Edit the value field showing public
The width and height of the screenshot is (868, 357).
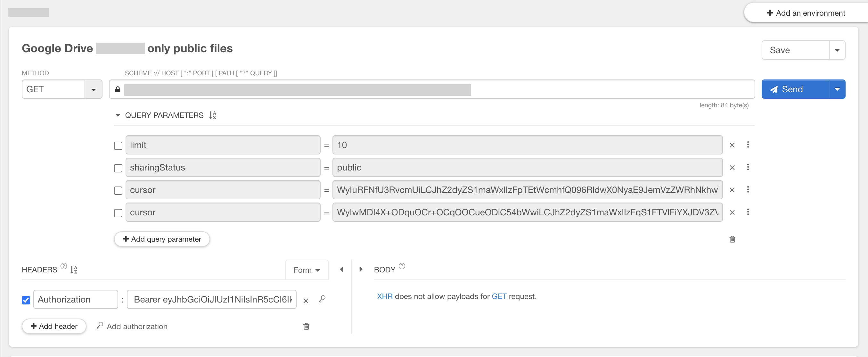527,168
